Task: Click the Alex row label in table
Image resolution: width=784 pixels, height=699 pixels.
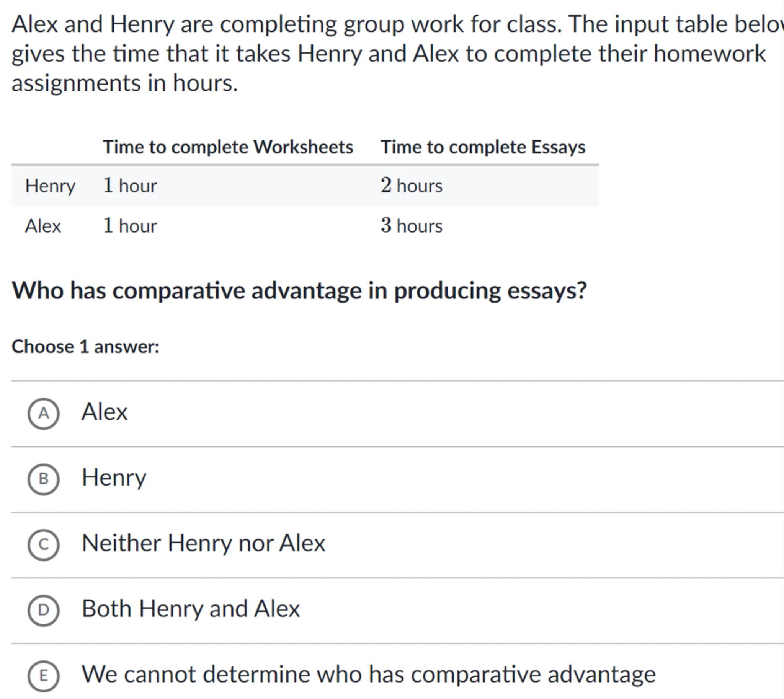Action: (43, 226)
